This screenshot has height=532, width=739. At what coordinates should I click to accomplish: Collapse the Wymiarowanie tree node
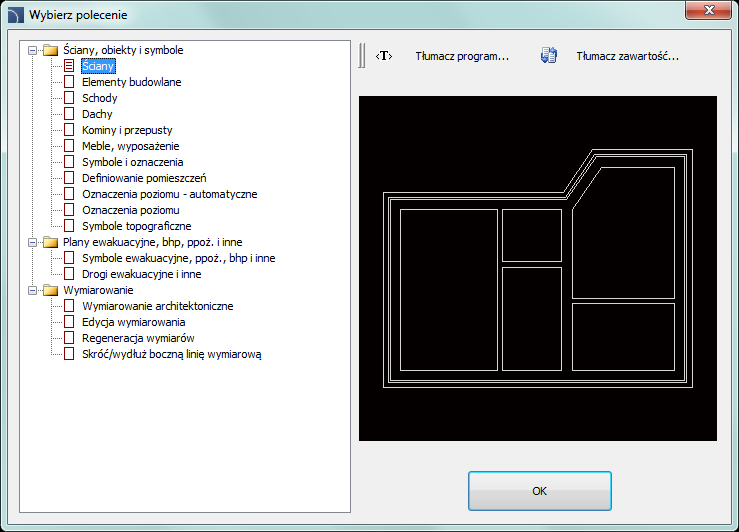pyautogui.click(x=32, y=290)
